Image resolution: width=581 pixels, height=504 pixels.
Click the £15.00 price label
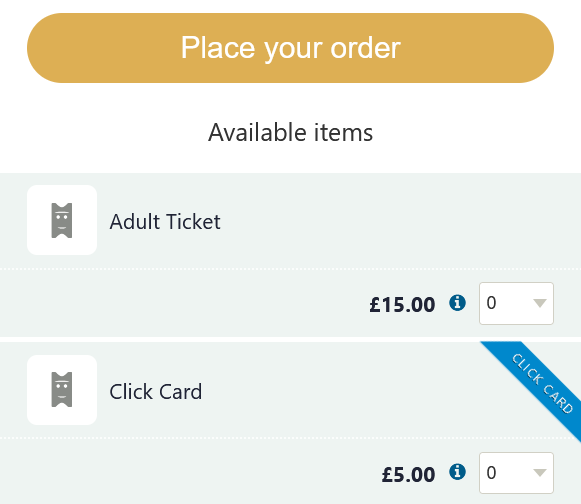(402, 305)
